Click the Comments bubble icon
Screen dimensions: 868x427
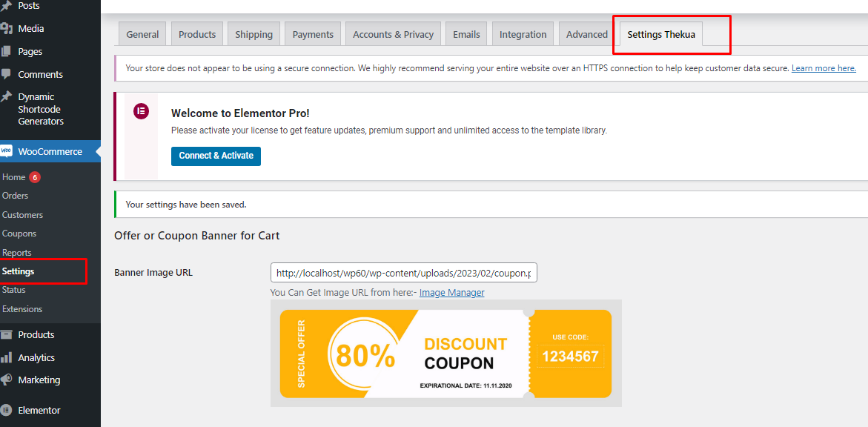[x=6, y=74]
